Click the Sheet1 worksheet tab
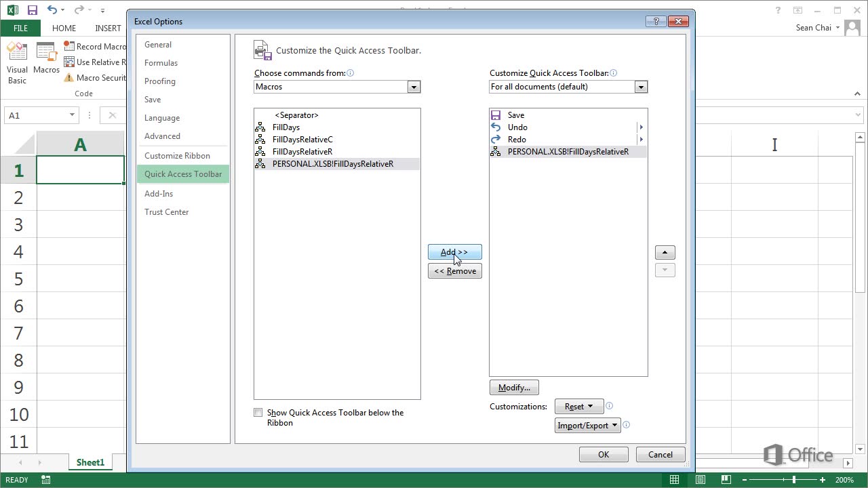 coord(90,462)
